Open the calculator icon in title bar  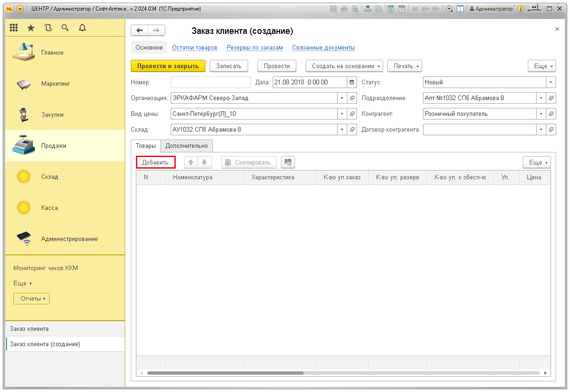pos(391,9)
